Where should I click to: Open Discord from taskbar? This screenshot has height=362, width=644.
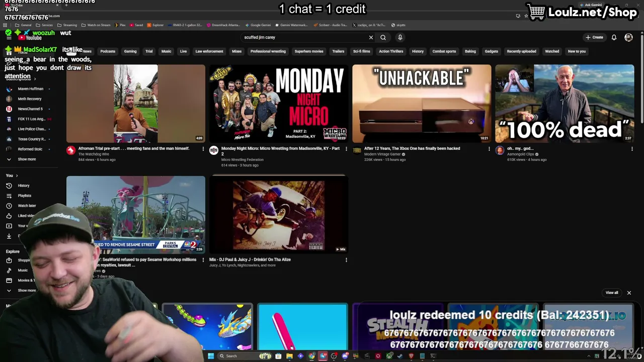pyautogui.click(x=345, y=356)
